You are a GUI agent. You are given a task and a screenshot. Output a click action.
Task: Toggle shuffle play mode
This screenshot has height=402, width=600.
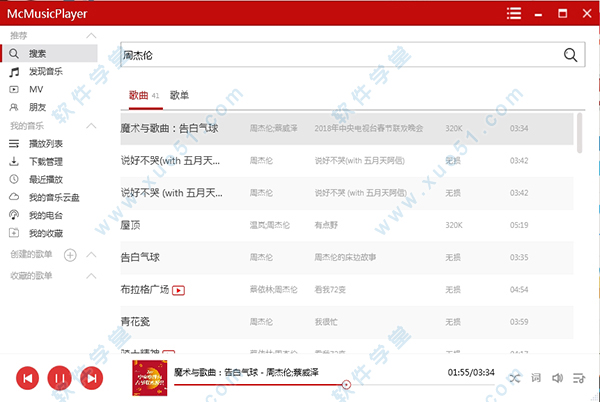point(514,378)
